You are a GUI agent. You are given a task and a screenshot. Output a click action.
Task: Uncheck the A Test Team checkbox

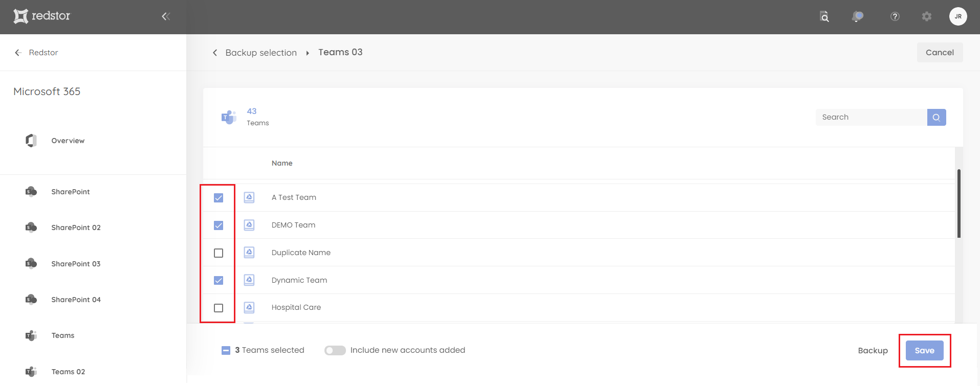(219, 198)
